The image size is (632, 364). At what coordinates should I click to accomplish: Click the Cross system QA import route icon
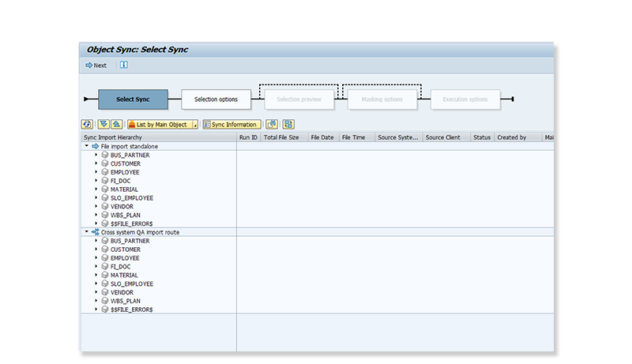click(96, 232)
